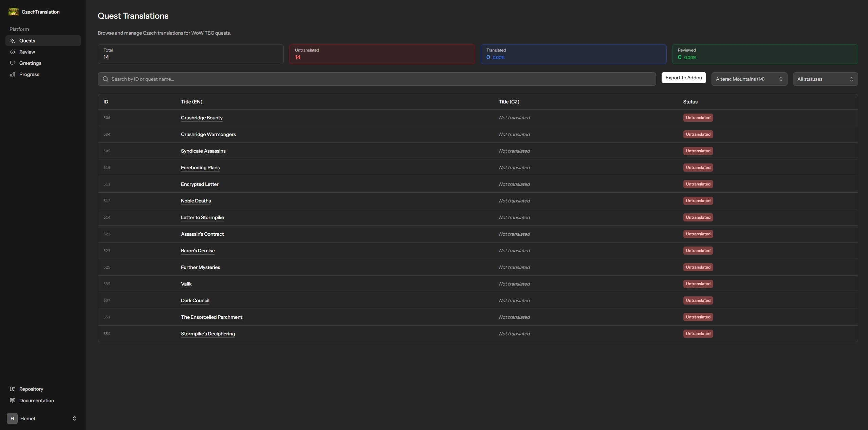Click Untranslated badge for Dark Council

point(698,300)
